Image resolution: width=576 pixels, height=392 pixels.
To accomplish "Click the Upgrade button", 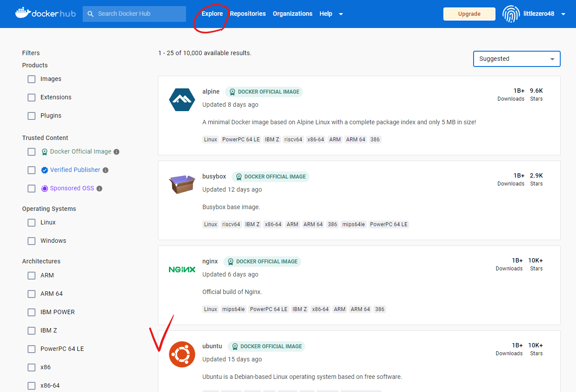I will [x=469, y=14].
